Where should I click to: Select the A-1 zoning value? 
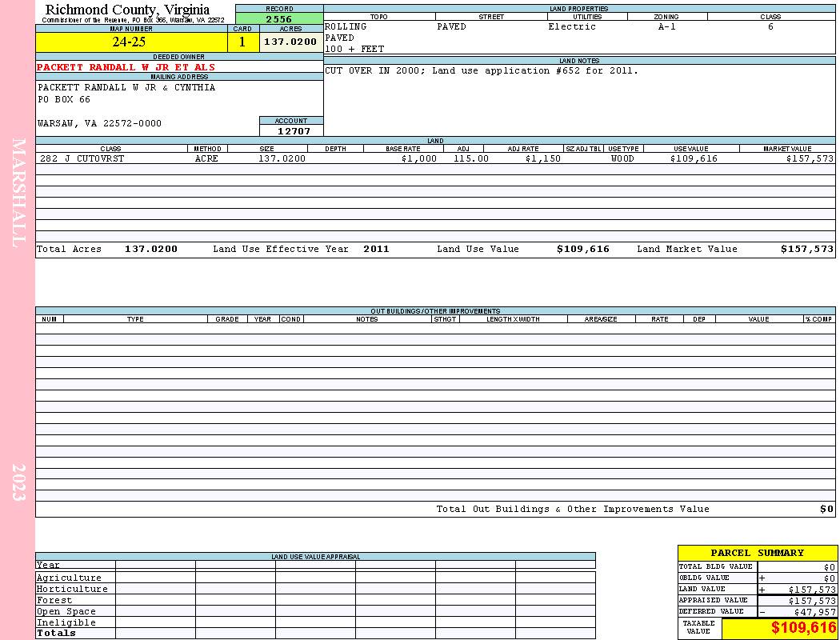pos(667,26)
